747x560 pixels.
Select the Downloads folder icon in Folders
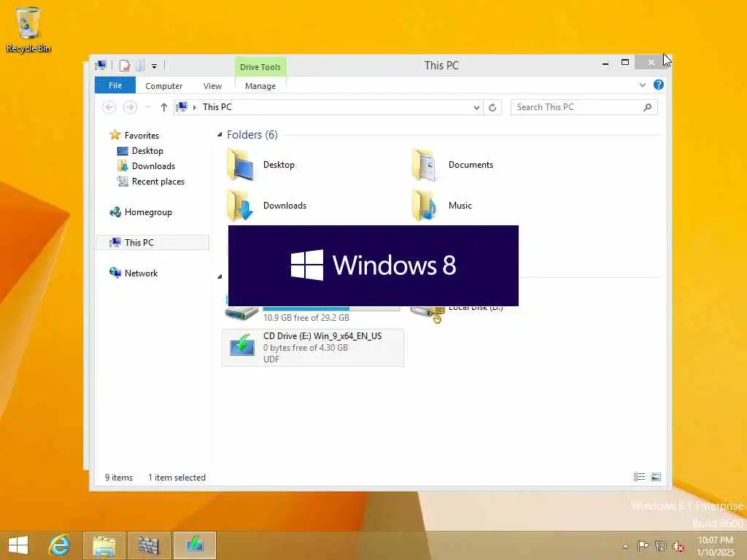[241, 206]
